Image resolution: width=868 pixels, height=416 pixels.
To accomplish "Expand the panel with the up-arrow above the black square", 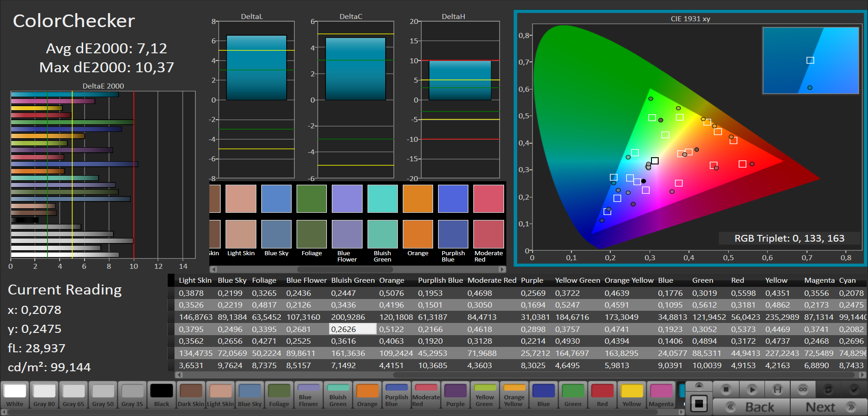I will pos(699,385).
